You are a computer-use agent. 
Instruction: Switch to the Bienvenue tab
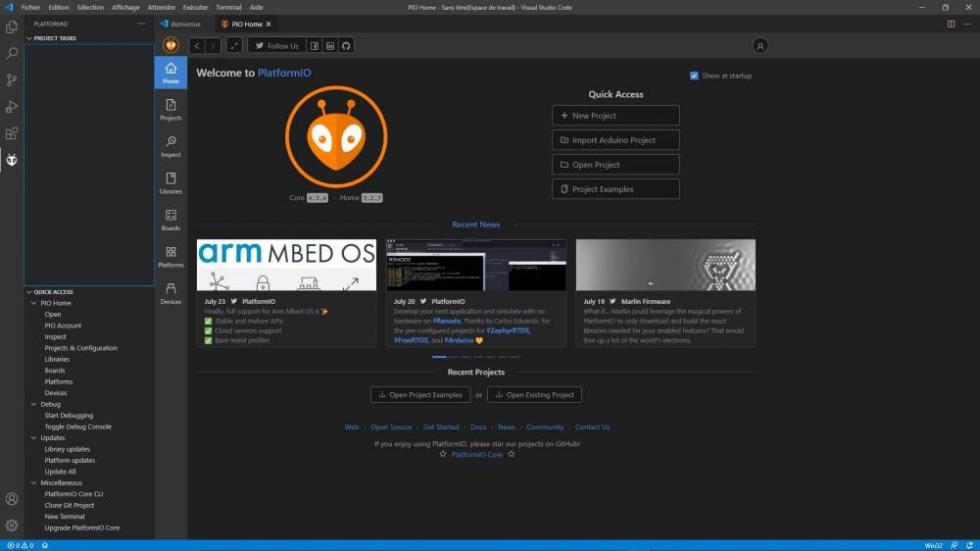180,24
